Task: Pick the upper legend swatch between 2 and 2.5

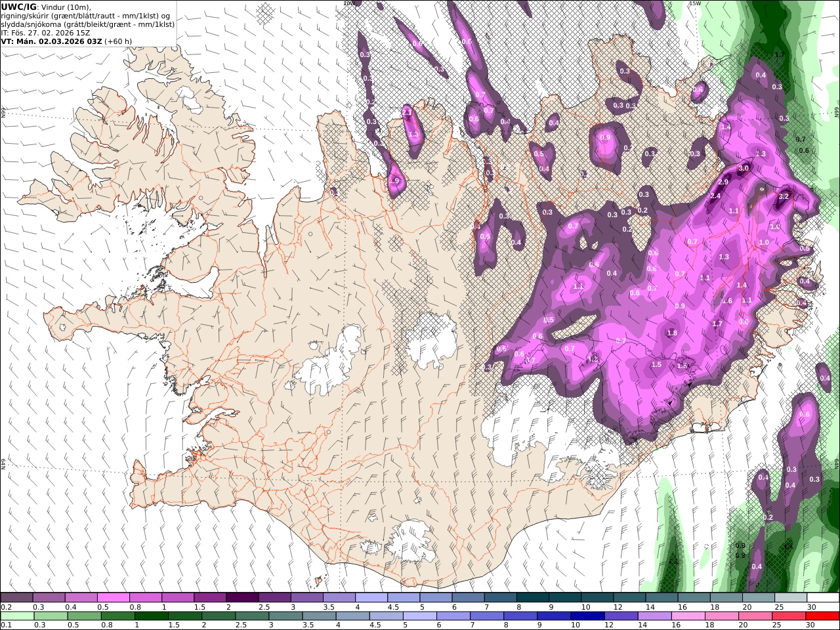Action: pyautogui.click(x=242, y=597)
